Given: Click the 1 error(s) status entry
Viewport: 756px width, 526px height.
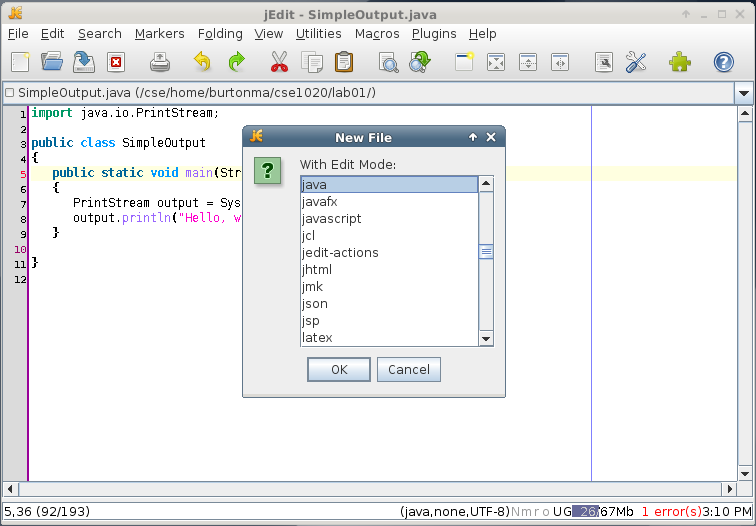Looking at the screenshot, I should pos(672,512).
